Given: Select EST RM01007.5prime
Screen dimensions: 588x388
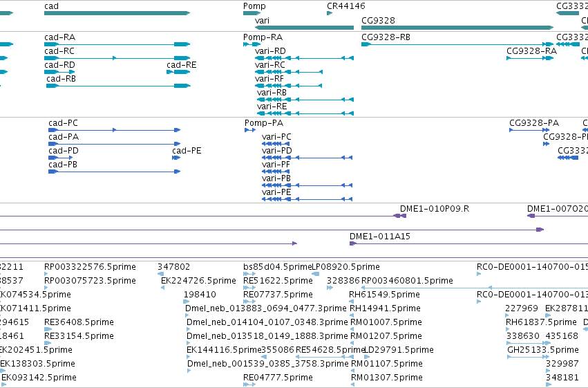Looking at the screenshot, I should pyautogui.click(x=352, y=329).
